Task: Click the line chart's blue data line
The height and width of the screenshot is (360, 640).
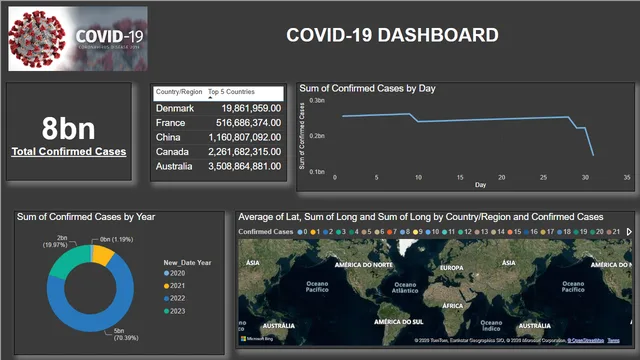Action: [x=490, y=119]
